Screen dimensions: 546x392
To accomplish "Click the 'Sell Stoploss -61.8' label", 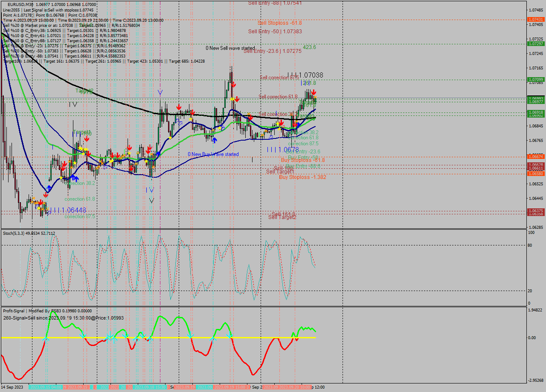I will (279, 23).
